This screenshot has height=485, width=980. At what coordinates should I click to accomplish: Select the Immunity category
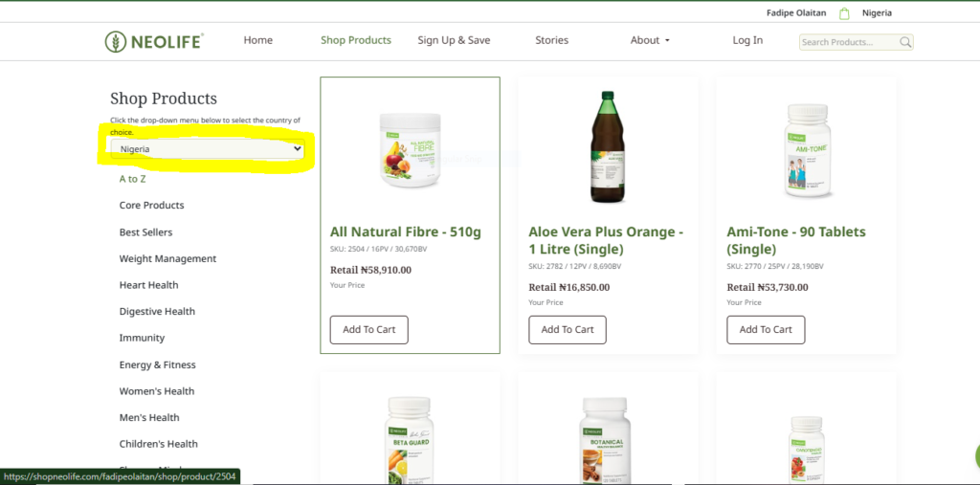142,338
